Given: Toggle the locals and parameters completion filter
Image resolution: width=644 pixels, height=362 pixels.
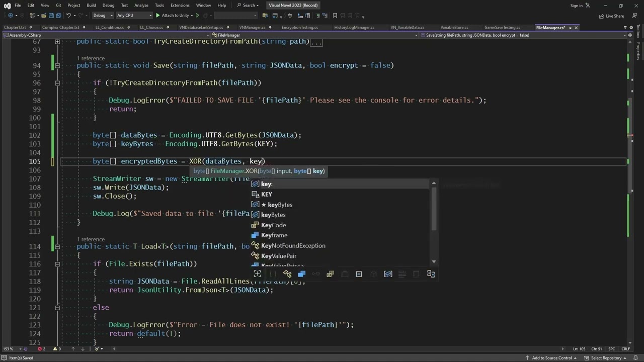Looking at the screenshot, I should (x=388, y=274).
